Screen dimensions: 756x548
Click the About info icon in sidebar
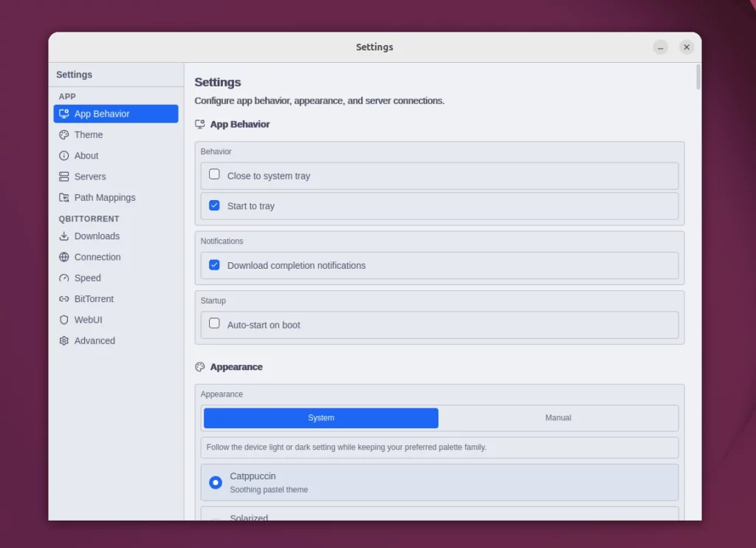point(63,156)
